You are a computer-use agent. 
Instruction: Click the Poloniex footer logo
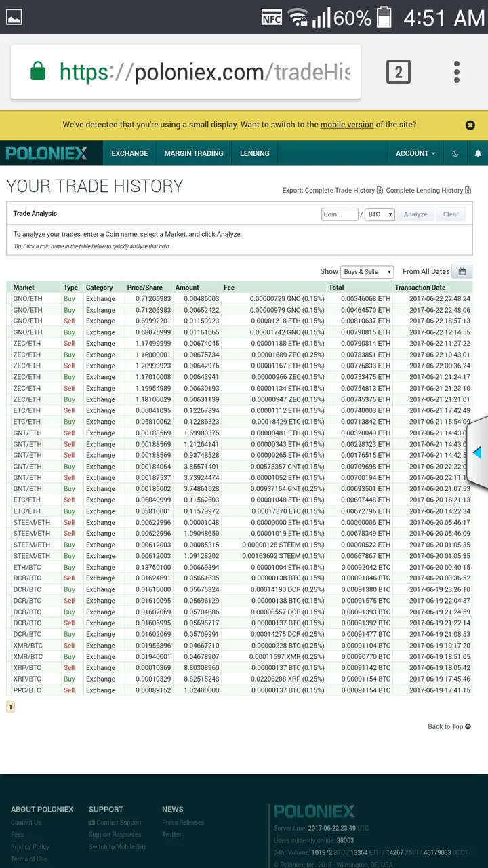[314, 812]
